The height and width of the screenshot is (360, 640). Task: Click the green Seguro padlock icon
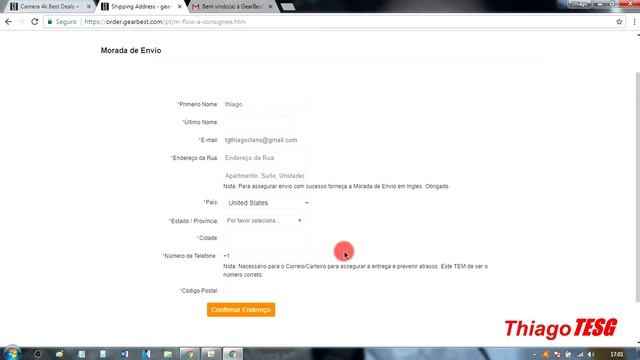pyautogui.click(x=50, y=22)
